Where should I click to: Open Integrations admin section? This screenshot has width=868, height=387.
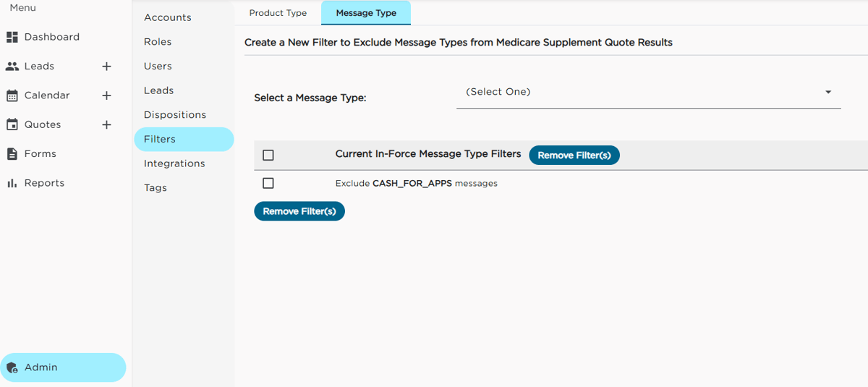point(174,163)
